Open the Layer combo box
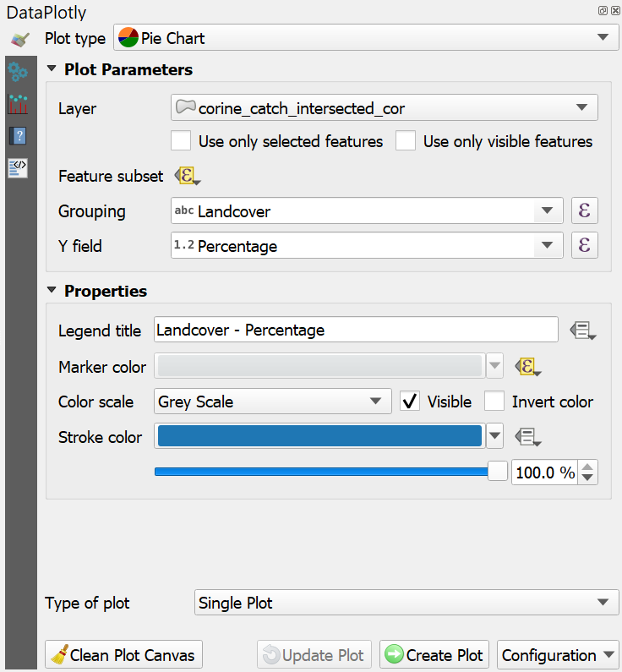 point(385,107)
